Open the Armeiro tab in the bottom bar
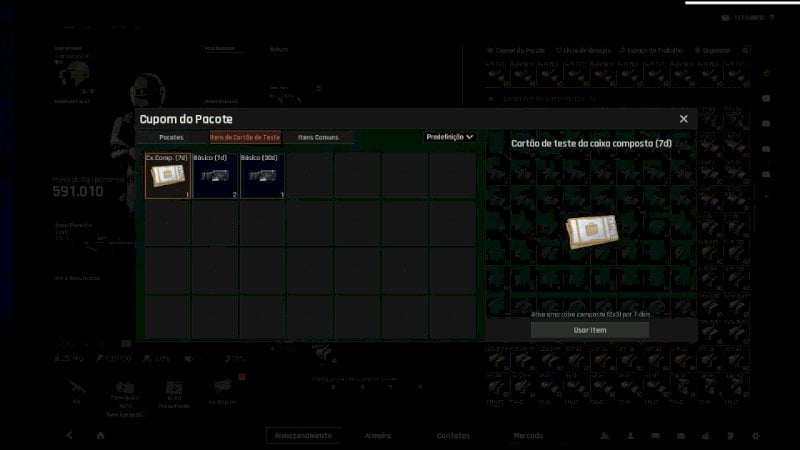 tap(378, 436)
